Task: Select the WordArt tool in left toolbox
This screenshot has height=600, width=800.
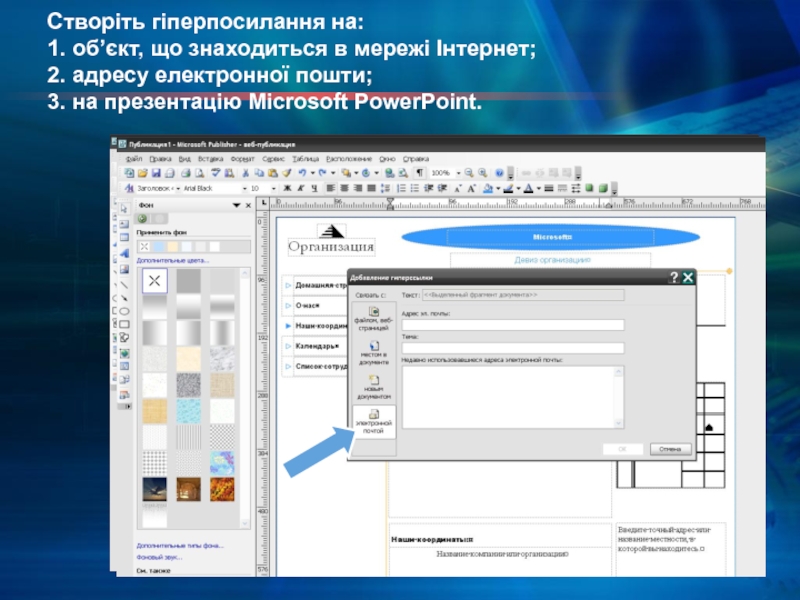Action: tap(124, 253)
